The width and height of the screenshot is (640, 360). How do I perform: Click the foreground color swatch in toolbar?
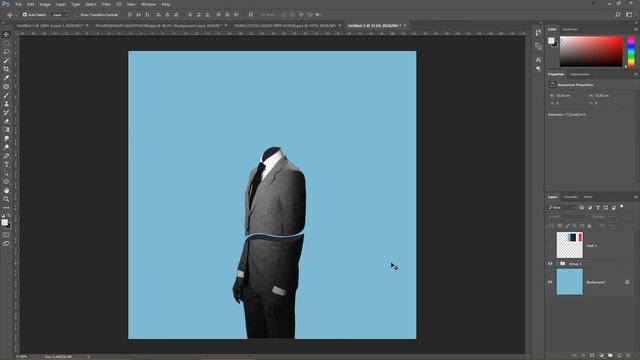click(4, 222)
